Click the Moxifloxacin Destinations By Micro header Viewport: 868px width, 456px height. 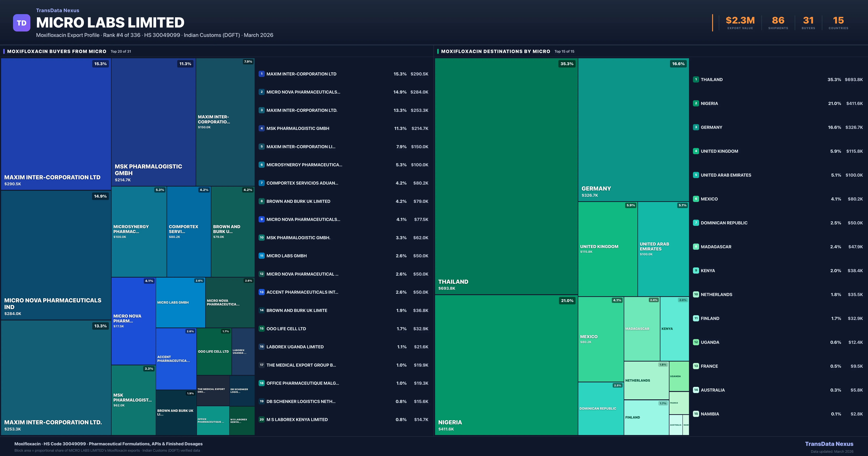tap(495, 51)
